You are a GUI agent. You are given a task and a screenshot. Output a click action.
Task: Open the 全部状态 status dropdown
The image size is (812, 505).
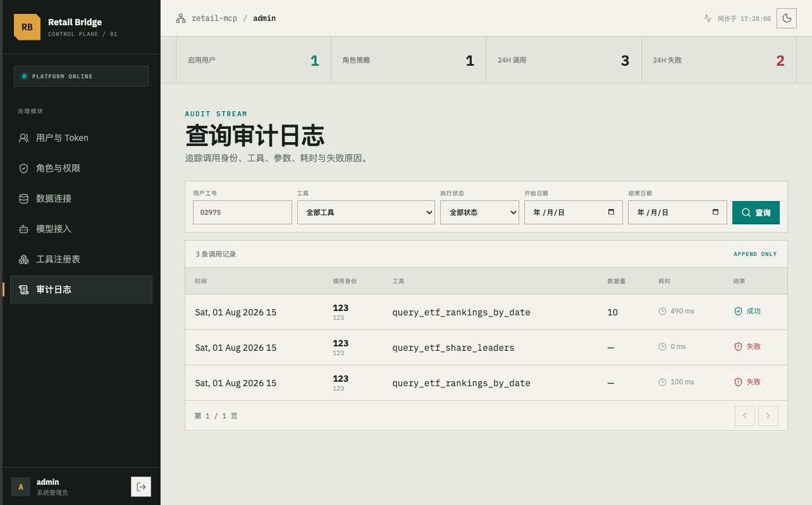click(479, 212)
